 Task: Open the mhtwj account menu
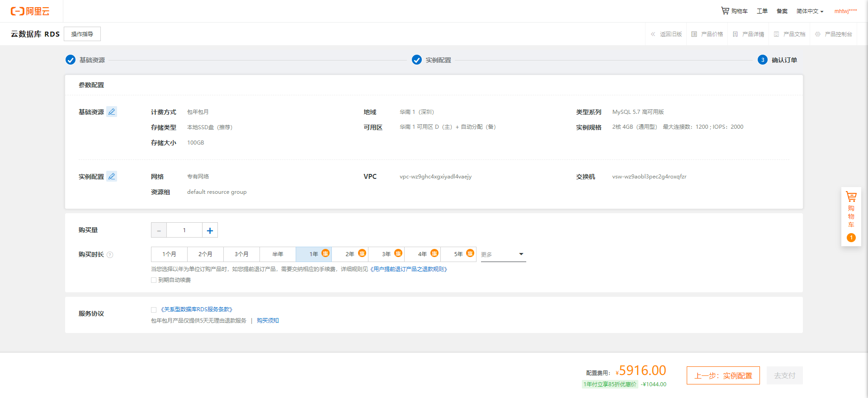[x=845, y=11]
